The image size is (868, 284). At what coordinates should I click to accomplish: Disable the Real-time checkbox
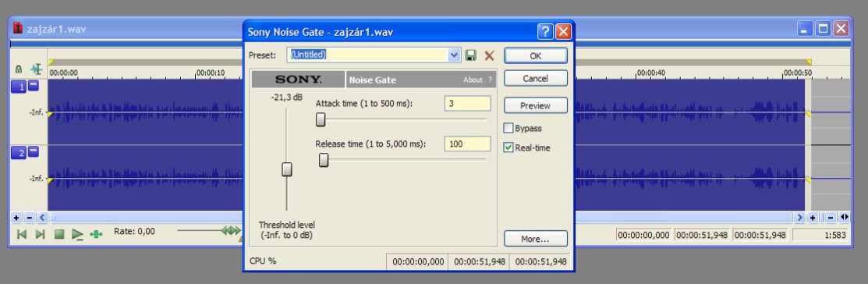(508, 147)
